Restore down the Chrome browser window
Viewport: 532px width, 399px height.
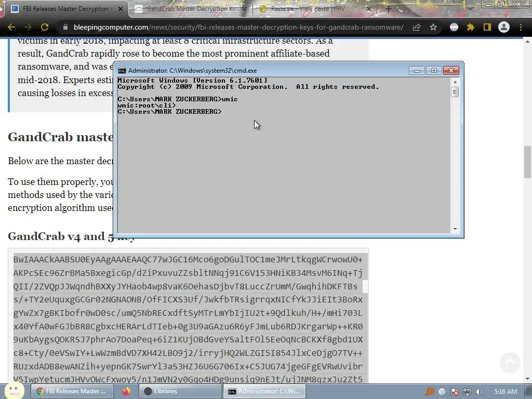pyautogui.click(x=501, y=5)
